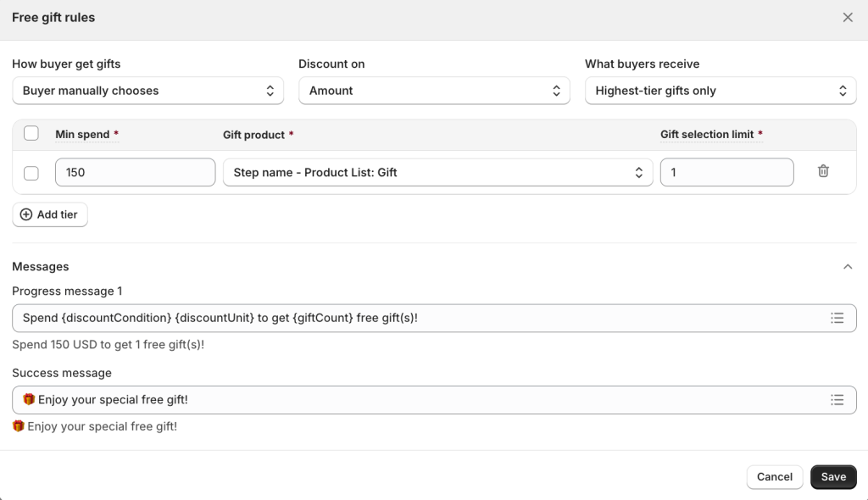Click the Gift selection limit field
This screenshot has width=868, height=500.
point(726,172)
